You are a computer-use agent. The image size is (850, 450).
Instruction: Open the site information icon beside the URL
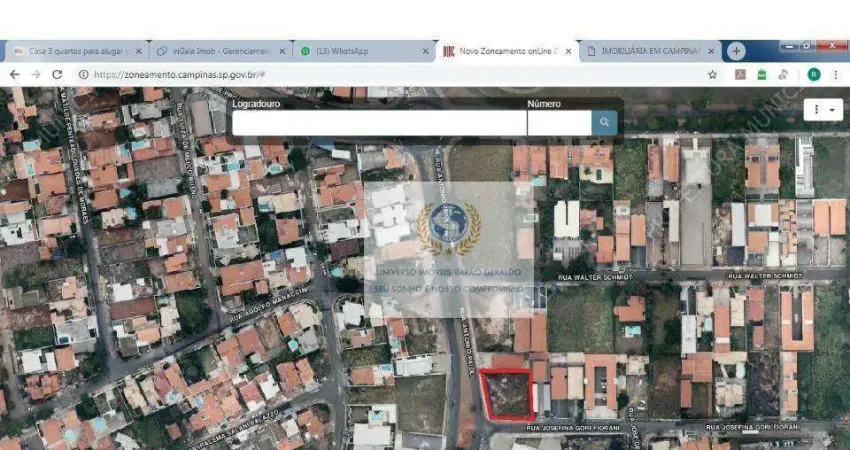(83, 75)
